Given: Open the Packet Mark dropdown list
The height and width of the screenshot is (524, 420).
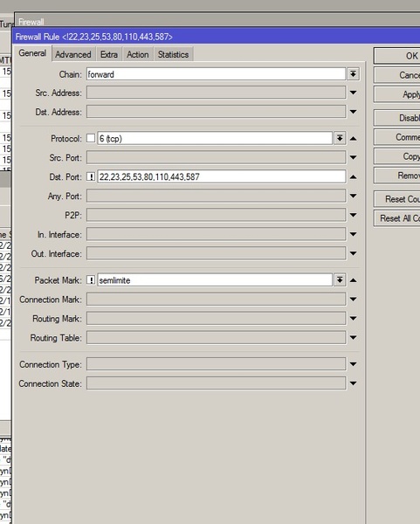Looking at the screenshot, I should coord(340,279).
